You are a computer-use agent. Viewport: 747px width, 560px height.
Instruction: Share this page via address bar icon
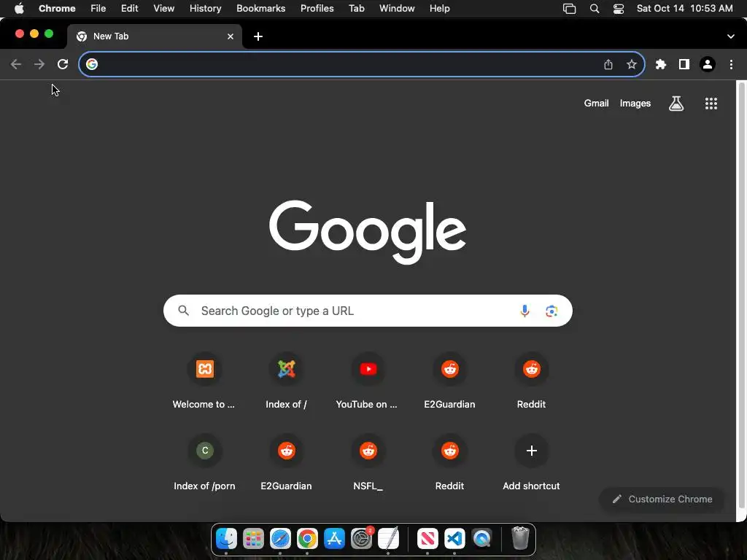click(608, 64)
